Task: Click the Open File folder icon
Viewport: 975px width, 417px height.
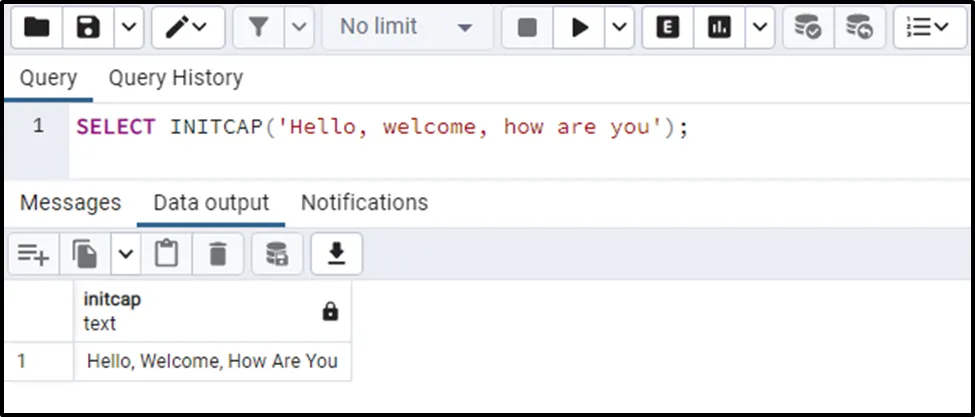Action: (37, 28)
